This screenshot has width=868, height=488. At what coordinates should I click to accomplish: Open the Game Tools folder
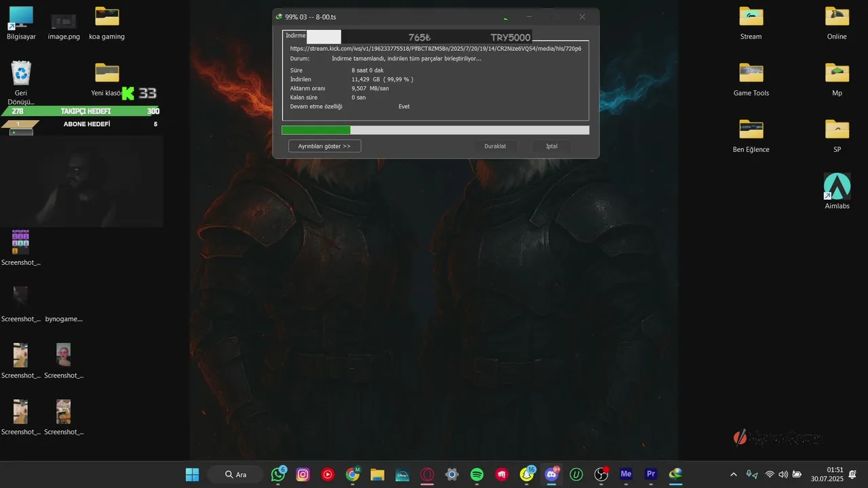(751, 79)
